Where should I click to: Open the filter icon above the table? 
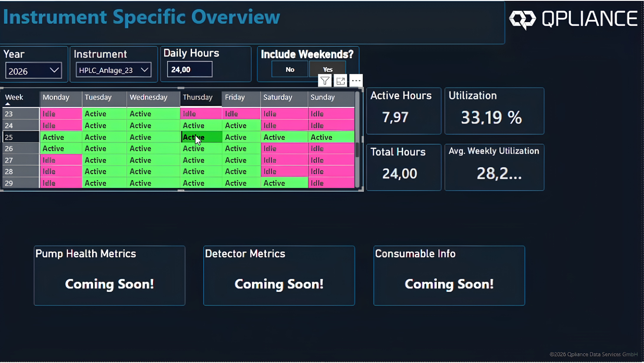coord(325,81)
